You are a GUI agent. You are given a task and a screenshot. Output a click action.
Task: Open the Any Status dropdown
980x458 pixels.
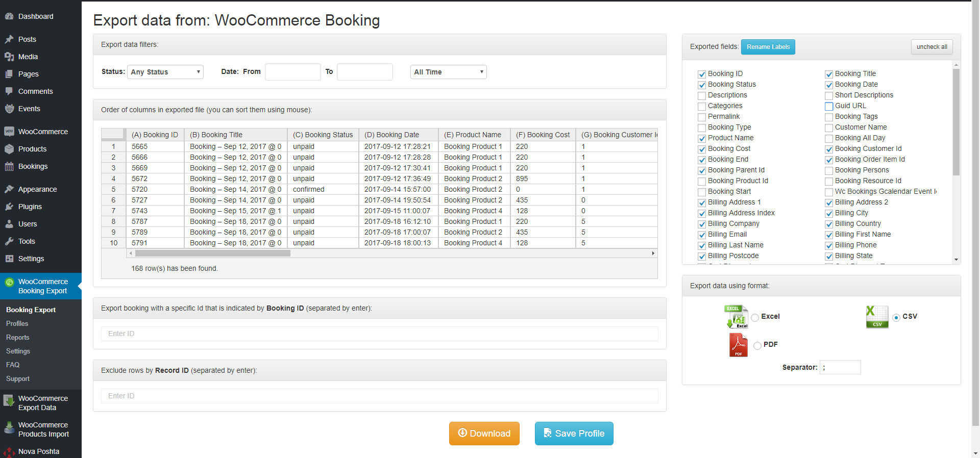point(165,72)
